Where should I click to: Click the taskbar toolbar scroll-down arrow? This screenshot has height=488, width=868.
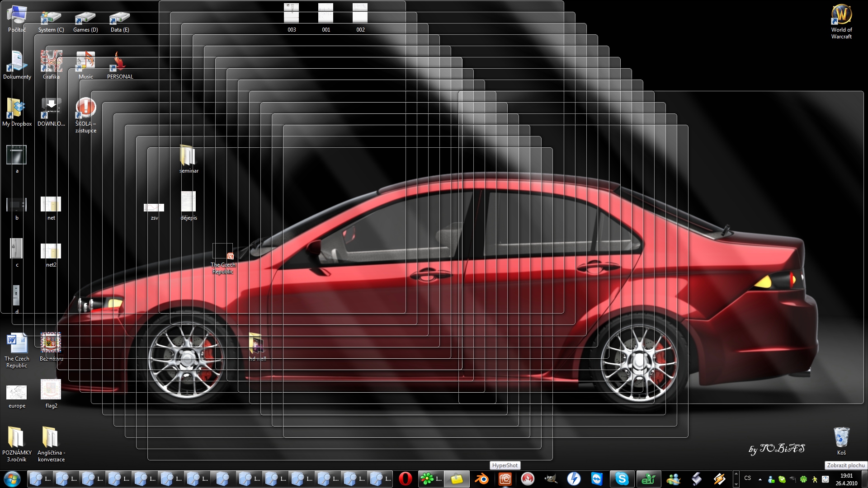click(x=736, y=484)
